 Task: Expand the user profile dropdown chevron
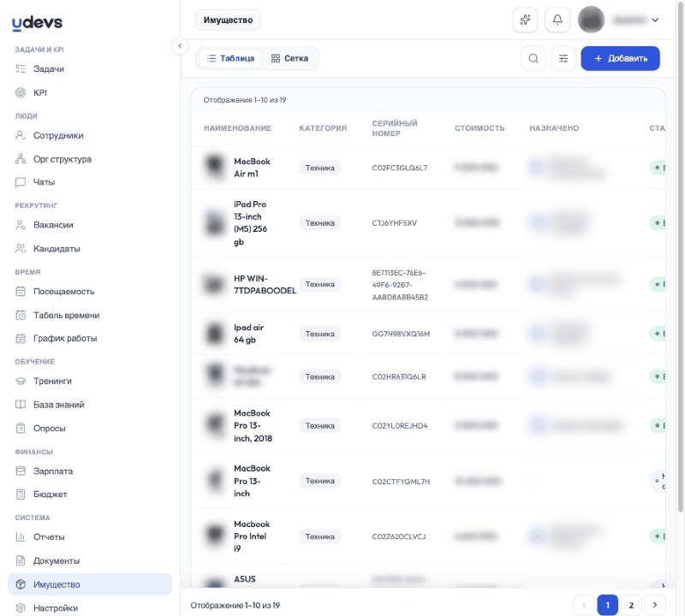click(655, 20)
